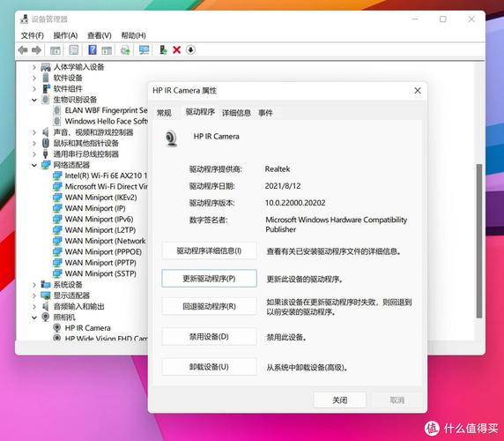
Task: Click the 通用串行总线控制器 USB icon
Action: tap(45, 154)
